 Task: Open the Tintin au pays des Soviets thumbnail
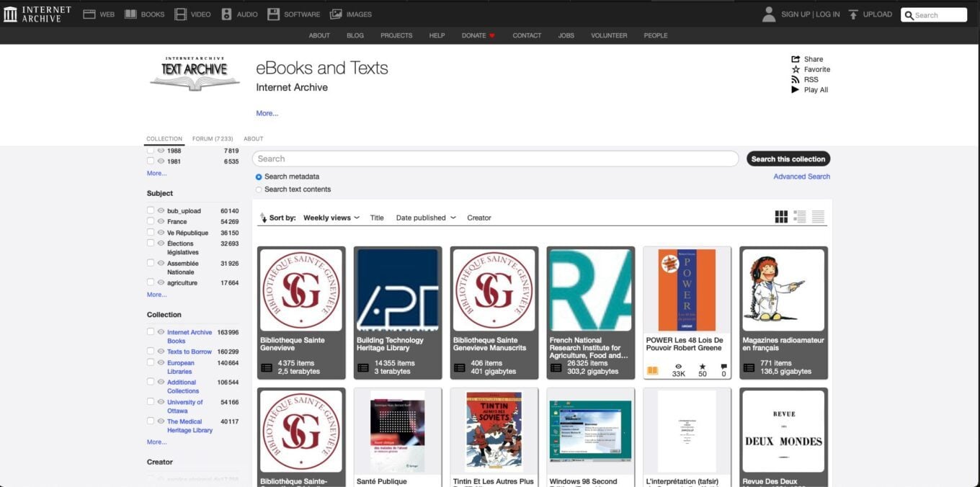click(x=494, y=432)
